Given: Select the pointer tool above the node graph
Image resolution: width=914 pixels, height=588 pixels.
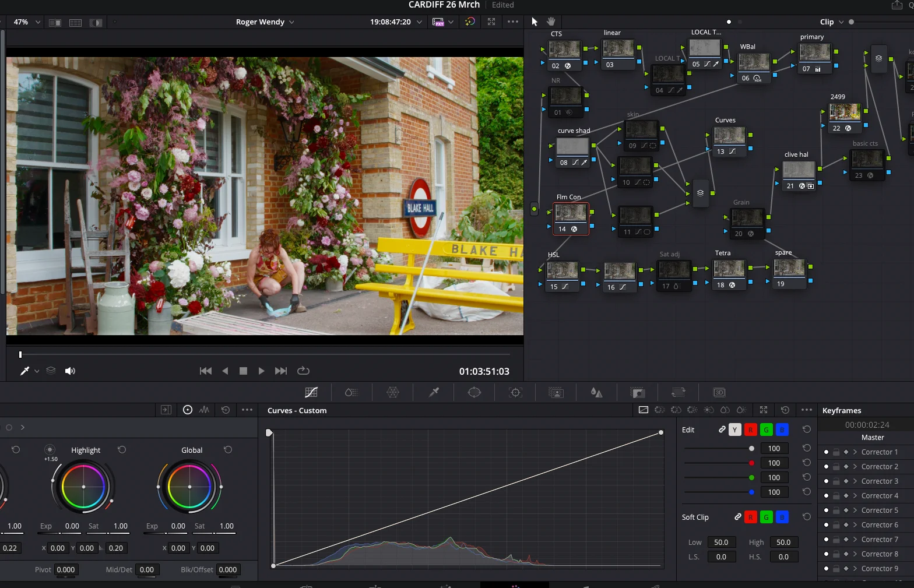Looking at the screenshot, I should point(535,22).
